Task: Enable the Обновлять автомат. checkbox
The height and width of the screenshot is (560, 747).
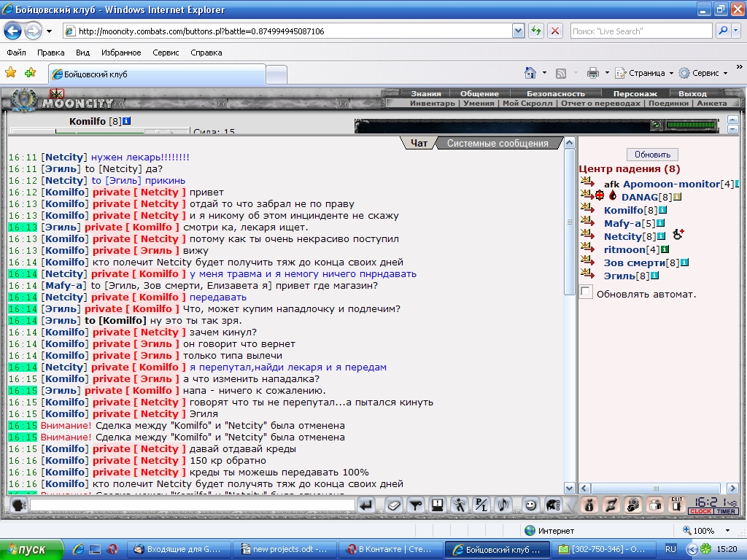Action: click(586, 292)
